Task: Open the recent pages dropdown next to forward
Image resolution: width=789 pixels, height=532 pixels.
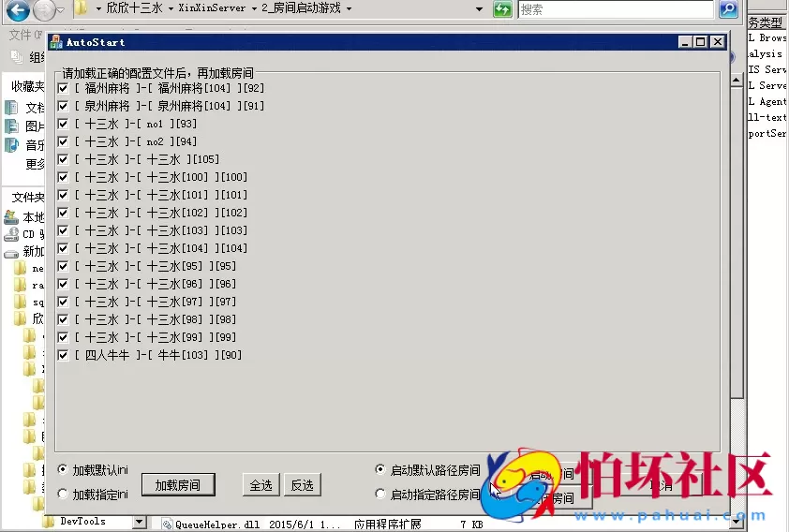Action: 61,10
